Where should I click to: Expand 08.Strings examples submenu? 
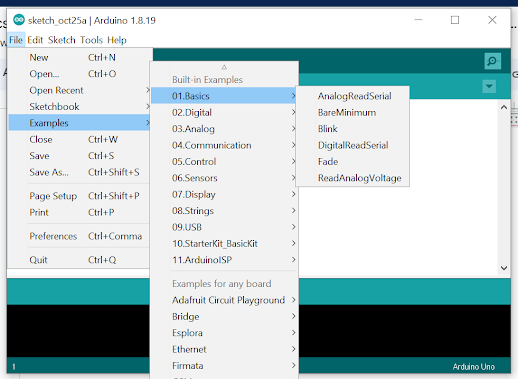[224, 211]
